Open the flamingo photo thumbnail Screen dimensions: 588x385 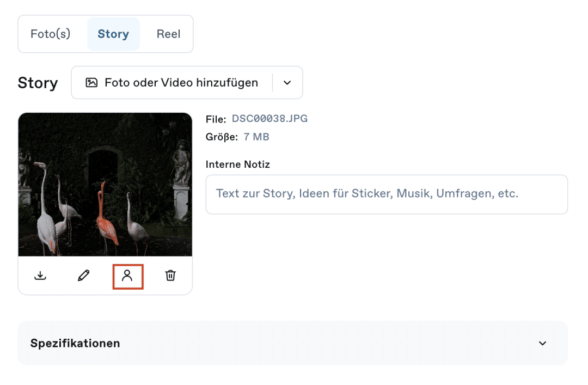[105, 184]
